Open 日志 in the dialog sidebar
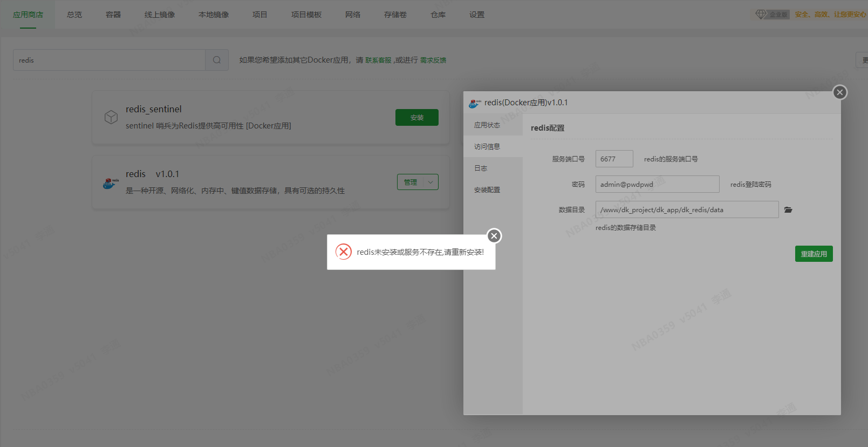 (493, 168)
